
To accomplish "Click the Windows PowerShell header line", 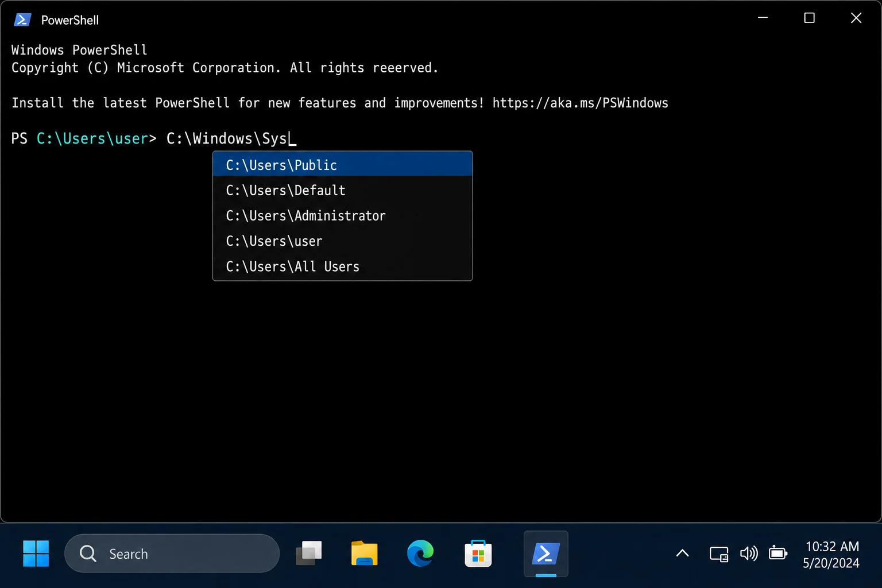I will tap(79, 50).
